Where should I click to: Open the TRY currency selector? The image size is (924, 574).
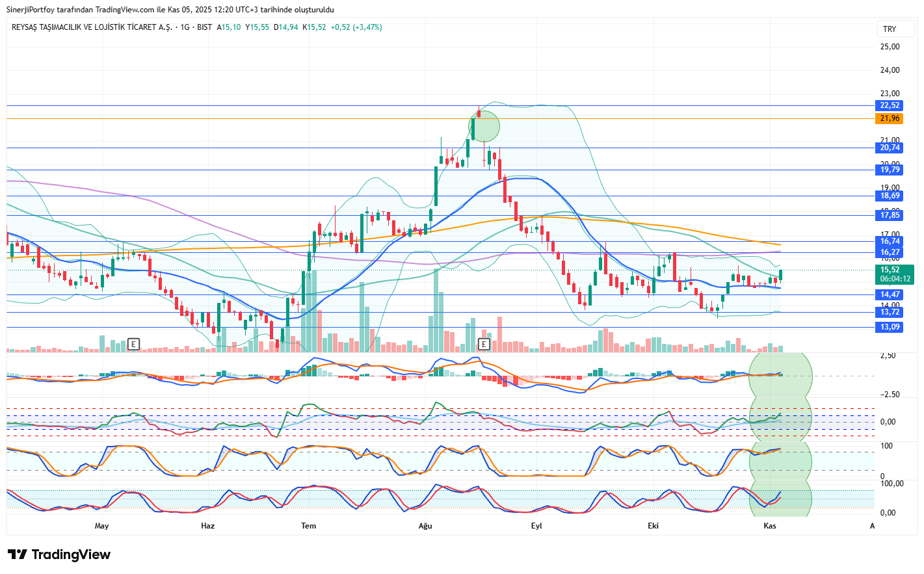point(895,29)
